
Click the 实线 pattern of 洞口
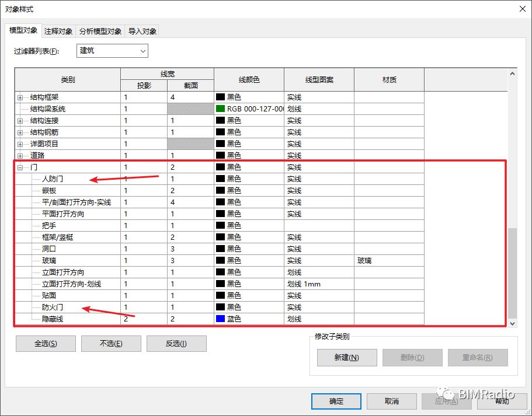tap(319, 249)
